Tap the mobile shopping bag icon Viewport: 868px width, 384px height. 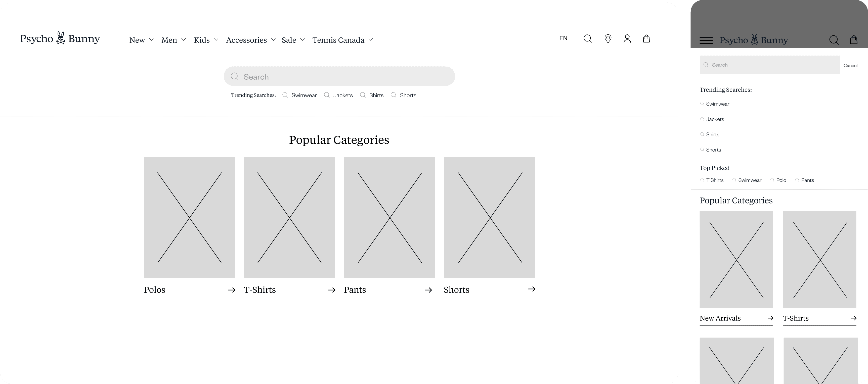853,40
